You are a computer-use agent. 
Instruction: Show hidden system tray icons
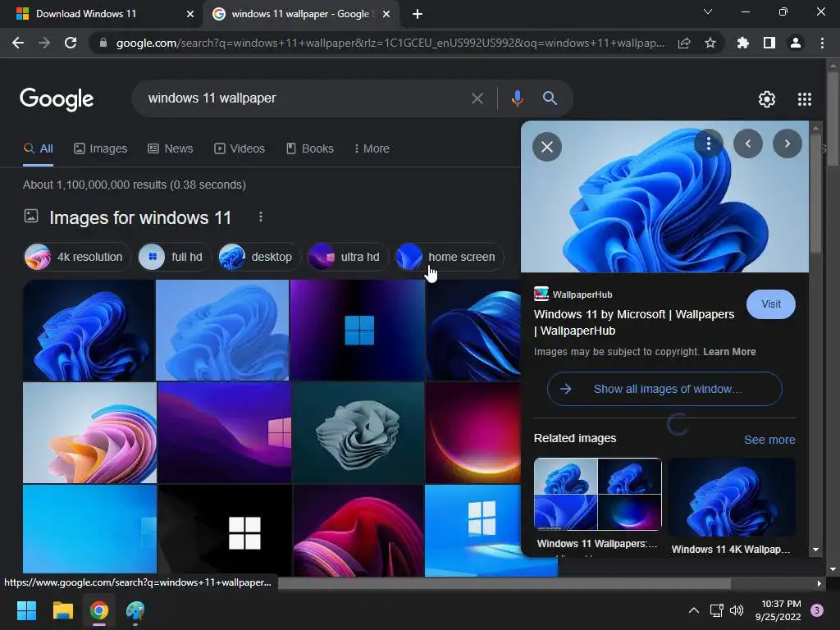693,610
